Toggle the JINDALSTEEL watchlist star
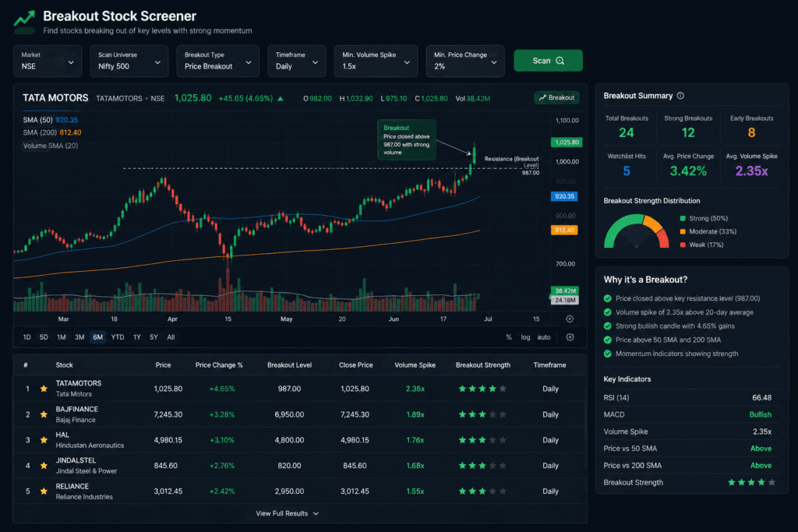798x532 pixels. coord(44,465)
